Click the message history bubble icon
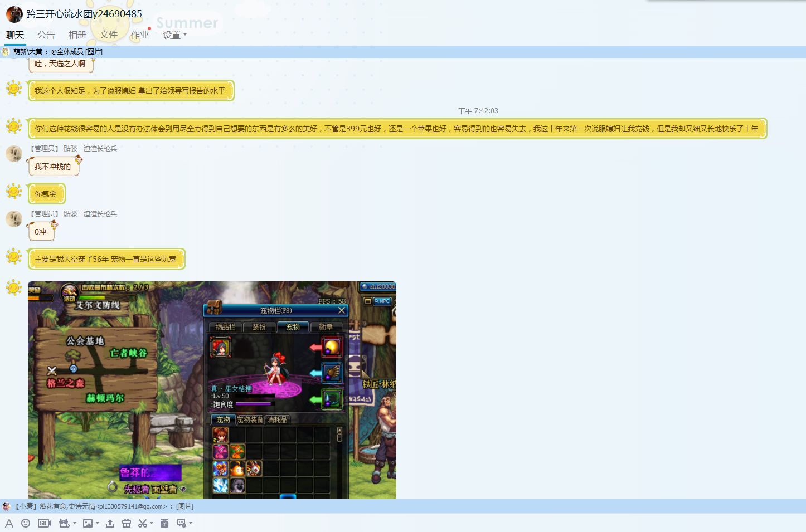The image size is (806, 532). (x=181, y=523)
